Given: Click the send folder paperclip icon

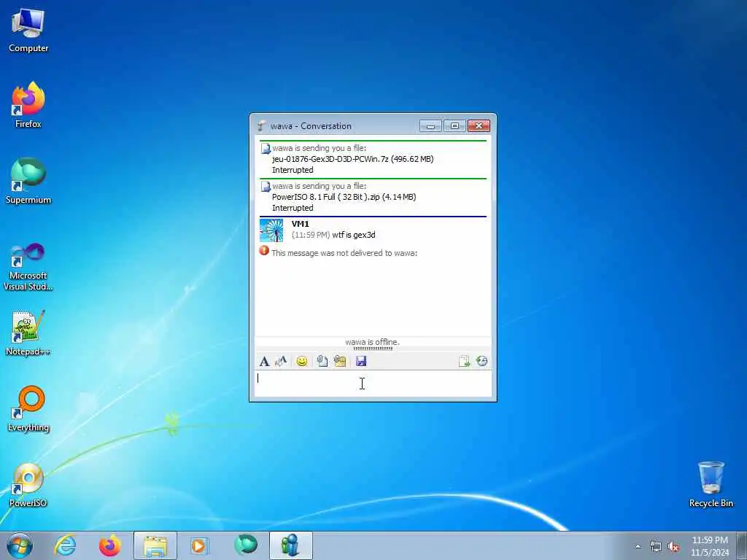Looking at the screenshot, I should click(x=340, y=362).
